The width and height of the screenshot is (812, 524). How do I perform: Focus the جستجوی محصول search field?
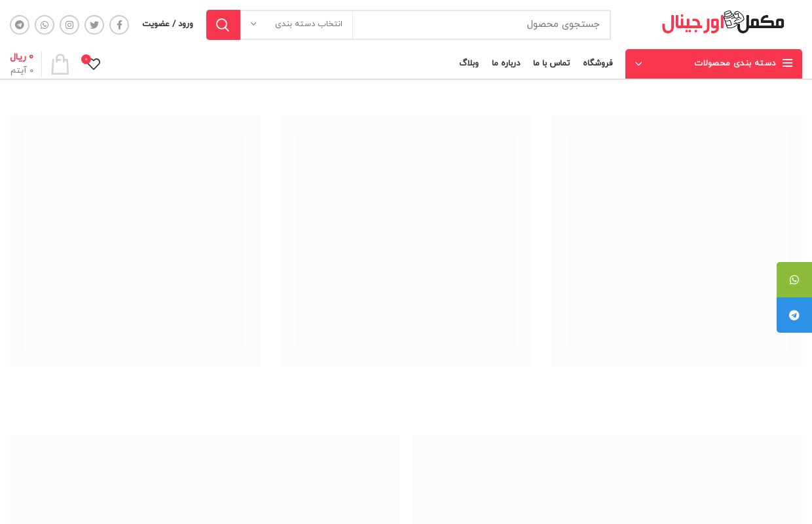[481, 25]
